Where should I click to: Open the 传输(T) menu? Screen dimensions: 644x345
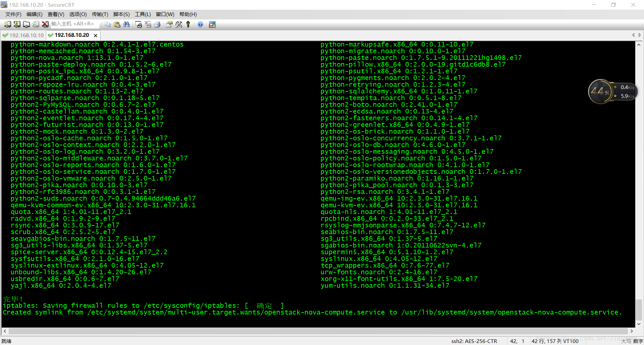point(100,14)
